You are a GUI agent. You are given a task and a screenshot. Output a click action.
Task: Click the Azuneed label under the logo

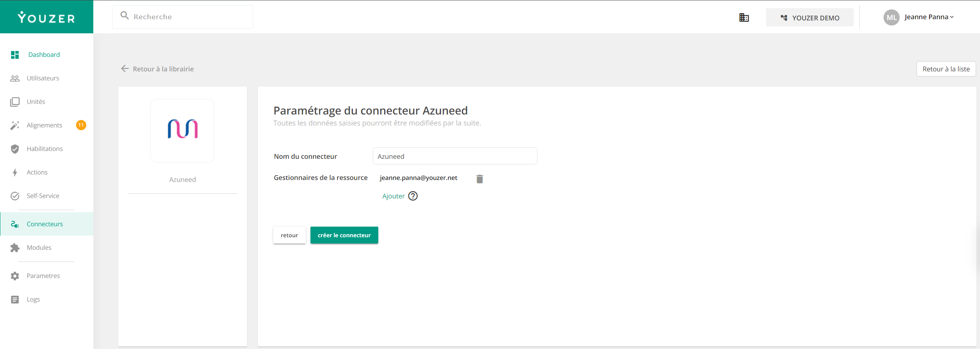click(183, 180)
